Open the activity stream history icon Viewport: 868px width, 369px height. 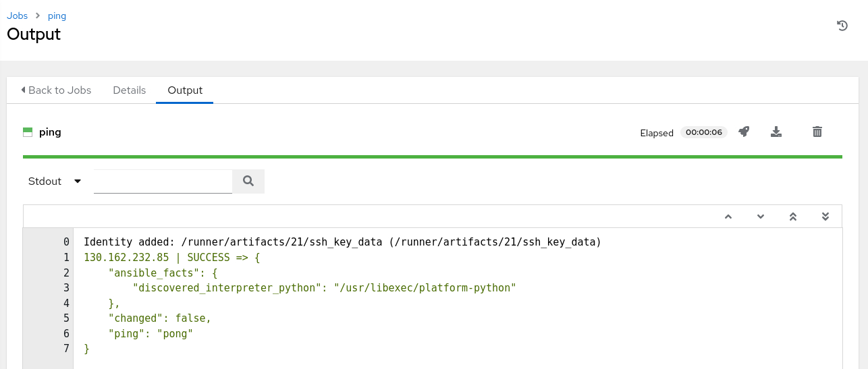(842, 26)
